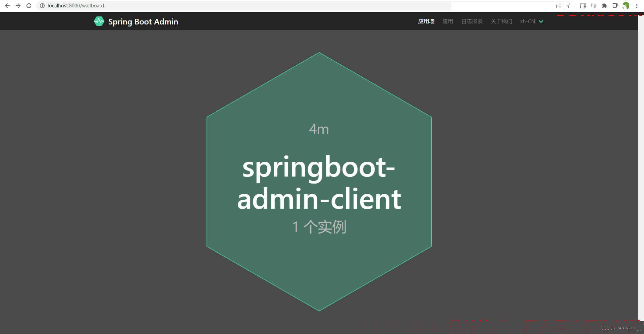The height and width of the screenshot is (334, 644).
Task: Click the browser forward arrow
Action: (18, 6)
